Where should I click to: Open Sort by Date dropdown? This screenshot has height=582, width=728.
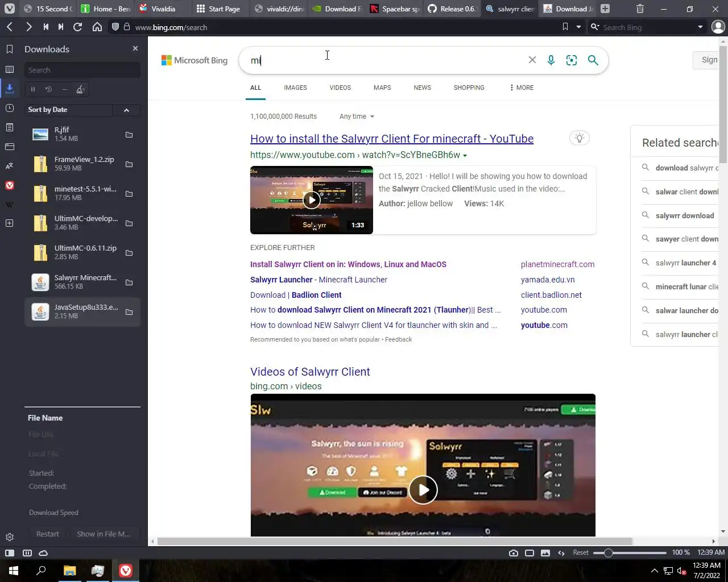coord(69,110)
